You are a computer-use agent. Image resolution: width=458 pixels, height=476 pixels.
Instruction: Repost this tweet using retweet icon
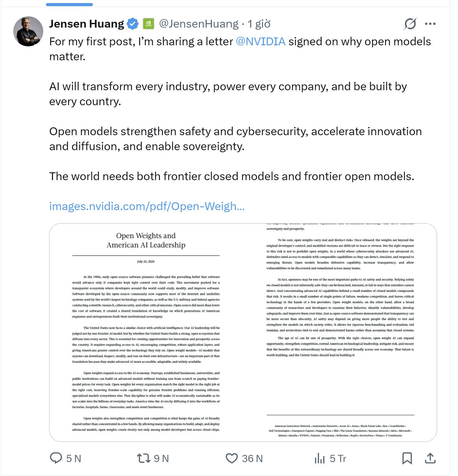point(144,458)
